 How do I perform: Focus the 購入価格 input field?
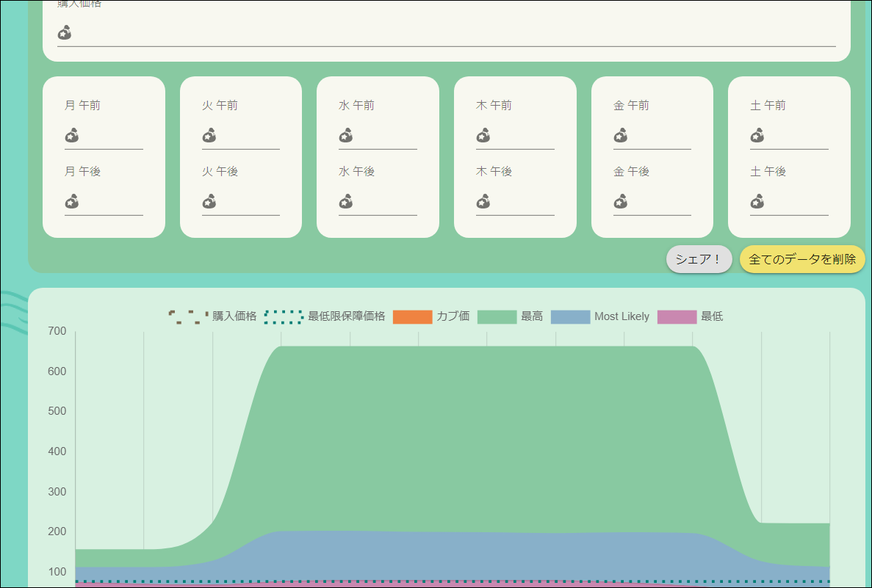(454, 32)
